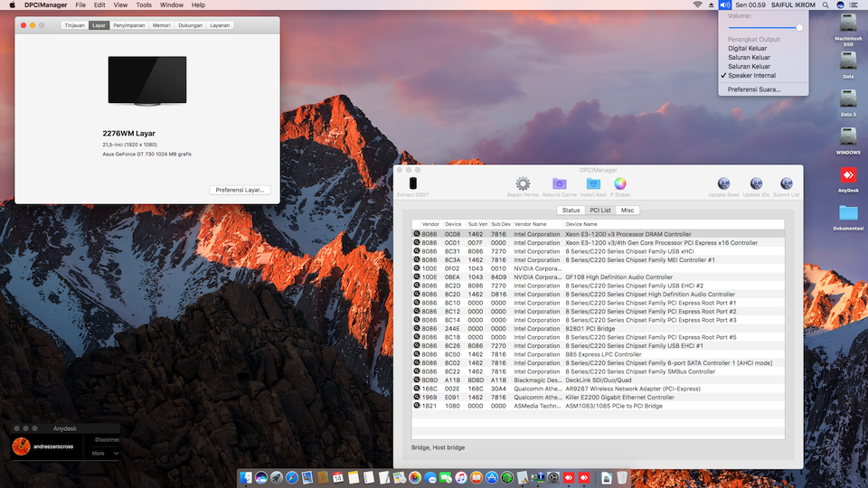
Task: Open iBooks icon in dock
Action: tap(476, 477)
